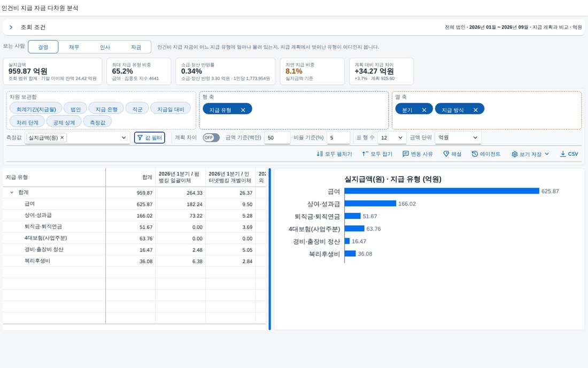Click the 5.05 cell in 경비·출장비 row
Screen dimensions: 588x368
click(230, 250)
